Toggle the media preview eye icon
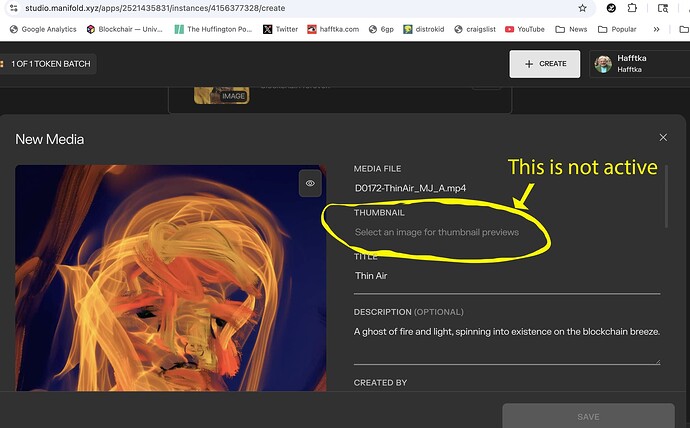690x428 pixels. click(x=310, y=184)
